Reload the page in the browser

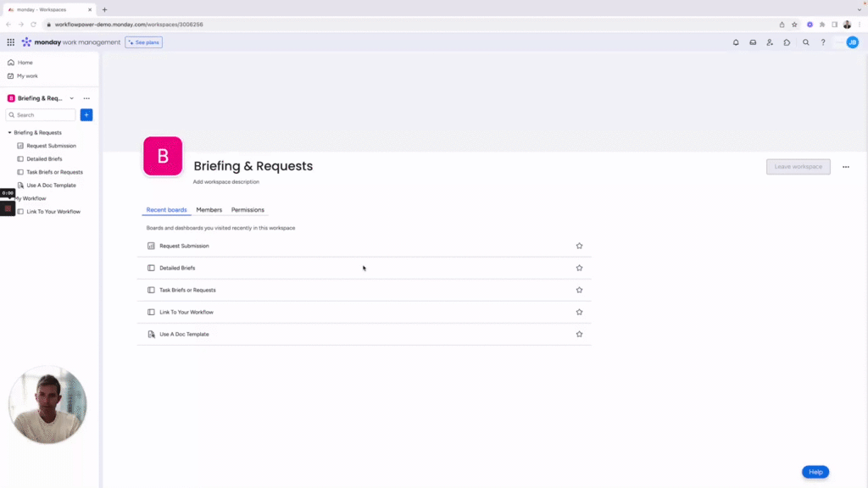(x=33, y=25)
